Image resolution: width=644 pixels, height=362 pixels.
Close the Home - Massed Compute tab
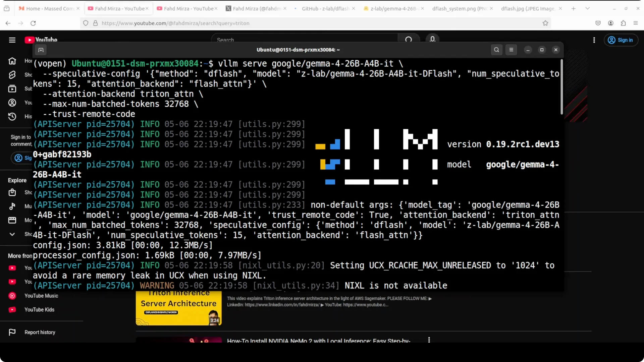coord(78,8)
